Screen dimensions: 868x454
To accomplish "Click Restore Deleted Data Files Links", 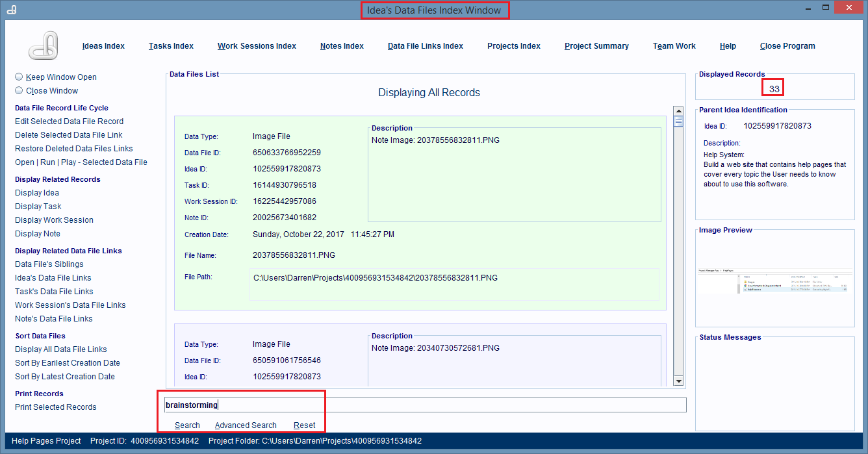I will coord(74,149).
